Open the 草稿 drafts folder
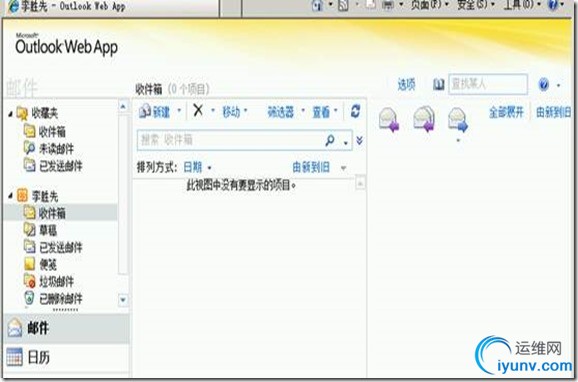 click(41, 230)
